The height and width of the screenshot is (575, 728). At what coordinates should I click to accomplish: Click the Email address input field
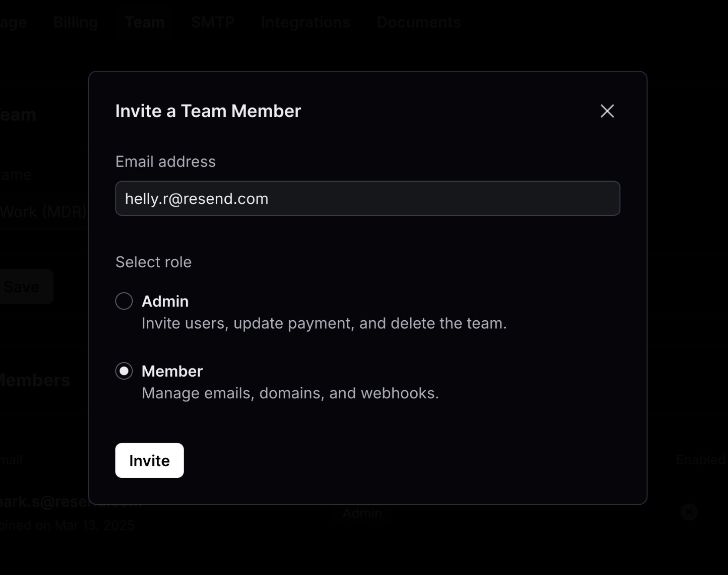367,198
